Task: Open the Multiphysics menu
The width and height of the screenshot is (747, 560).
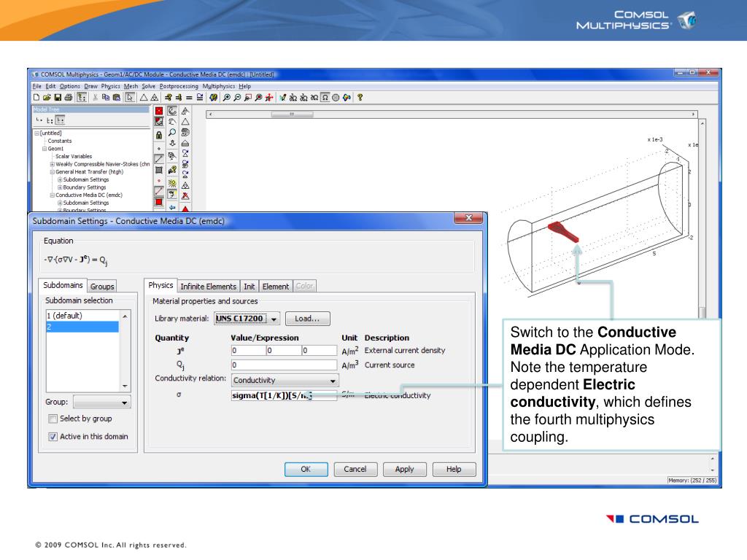Action: click(x=219, y=86)
